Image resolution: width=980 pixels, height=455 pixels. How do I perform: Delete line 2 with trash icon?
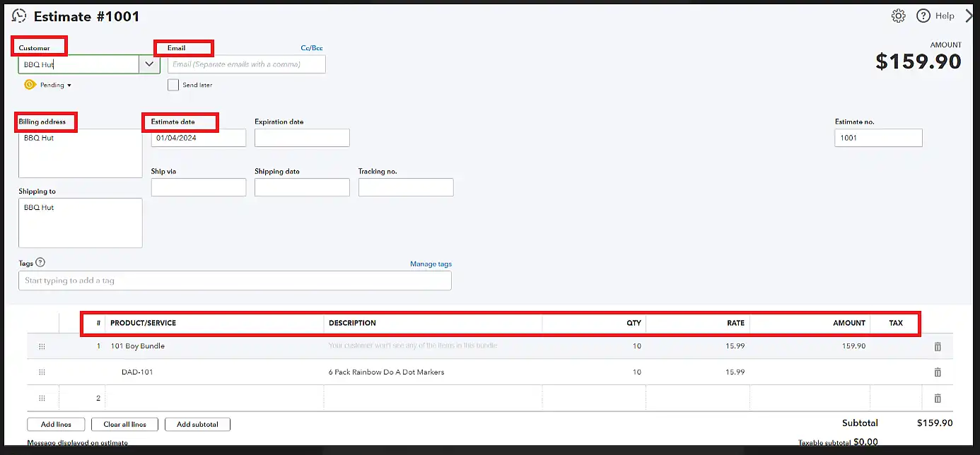[938, 398]
